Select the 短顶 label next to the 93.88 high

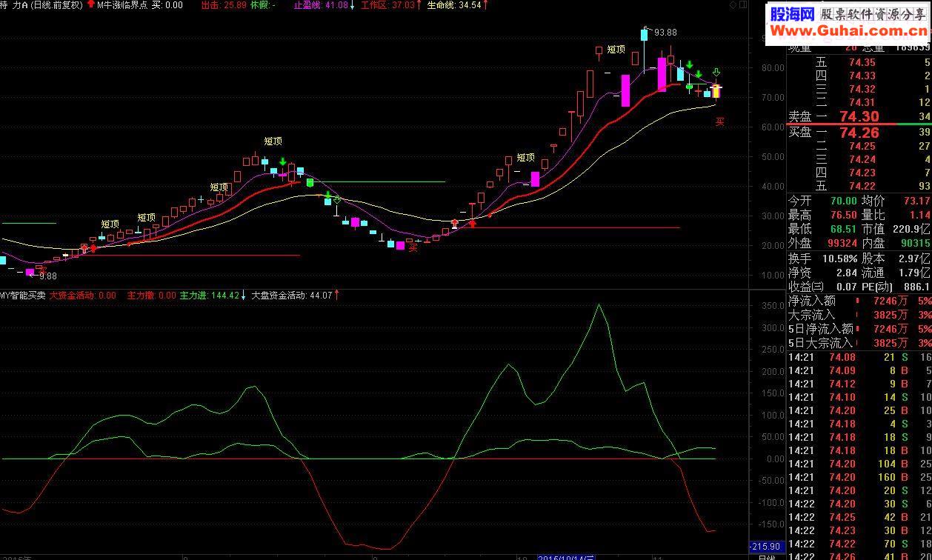point(616,50)
